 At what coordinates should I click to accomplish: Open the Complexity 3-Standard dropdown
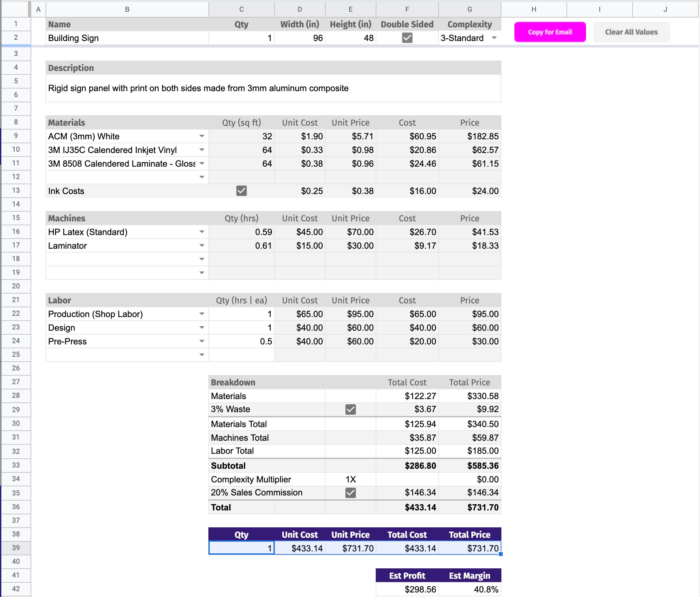pyautogui.click(x=494, y=38)
